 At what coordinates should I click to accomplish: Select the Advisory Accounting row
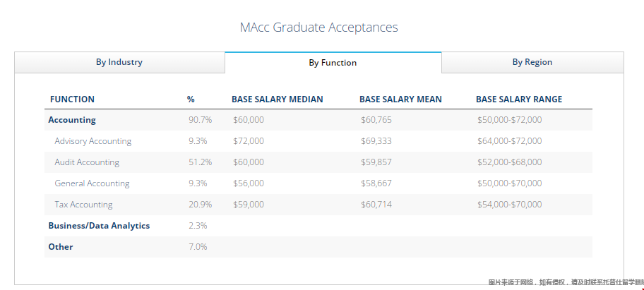point(93,141)
